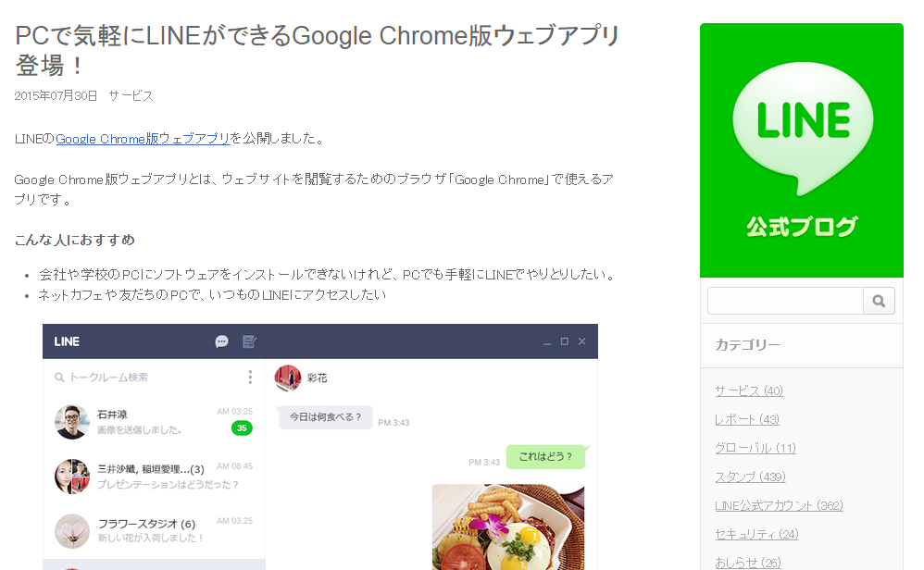The height and width of the screenshot is (570, 924).
Task: Click the talk room search magnifier icon
Action: [59, 378]
